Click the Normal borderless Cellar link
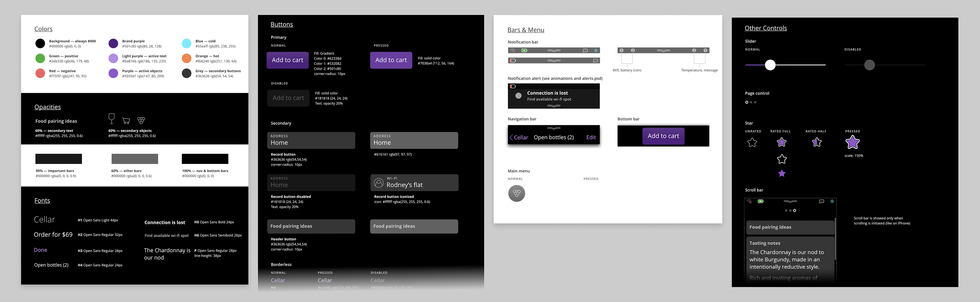 278,280
